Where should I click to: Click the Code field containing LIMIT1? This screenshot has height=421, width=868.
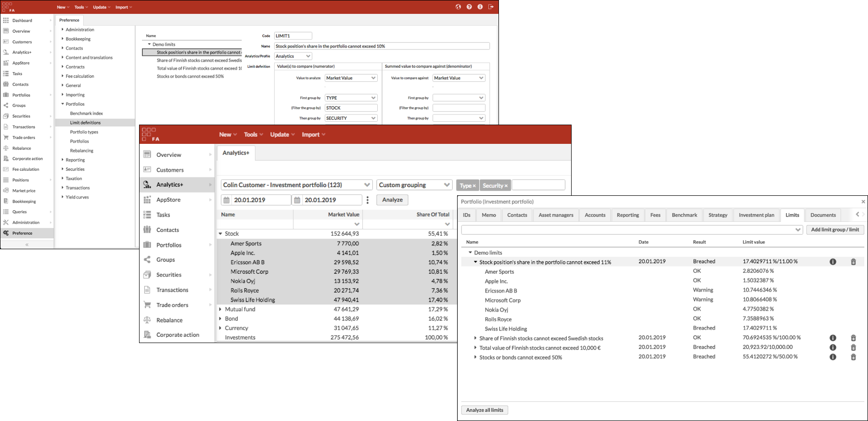(x=293, y=36)
